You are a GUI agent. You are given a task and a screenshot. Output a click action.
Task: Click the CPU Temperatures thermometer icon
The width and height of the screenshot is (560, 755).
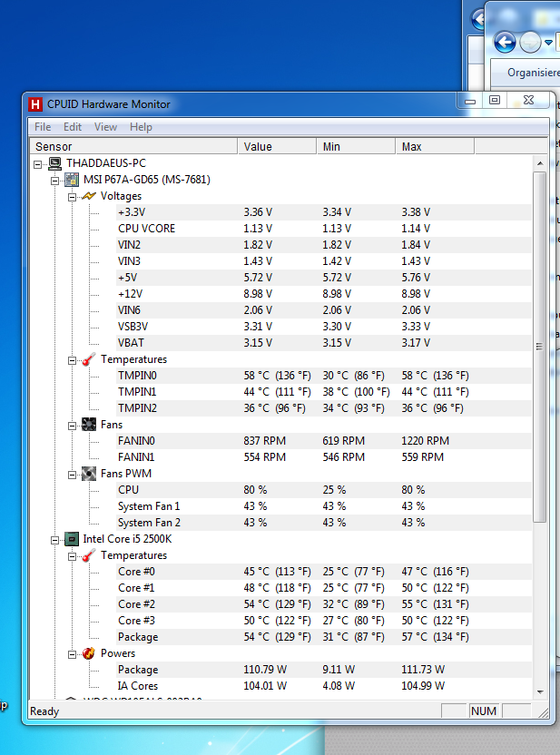click(89, 555)
